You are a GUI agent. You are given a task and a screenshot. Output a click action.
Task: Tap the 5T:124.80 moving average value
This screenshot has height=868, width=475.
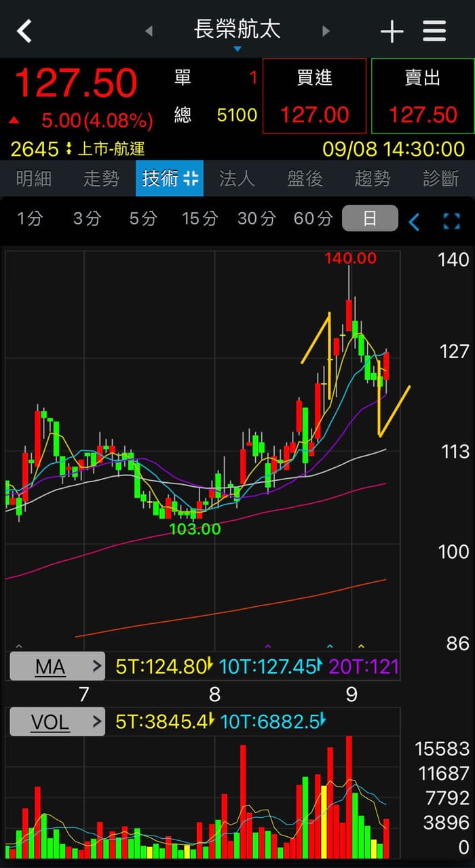[x=164, y=667]
